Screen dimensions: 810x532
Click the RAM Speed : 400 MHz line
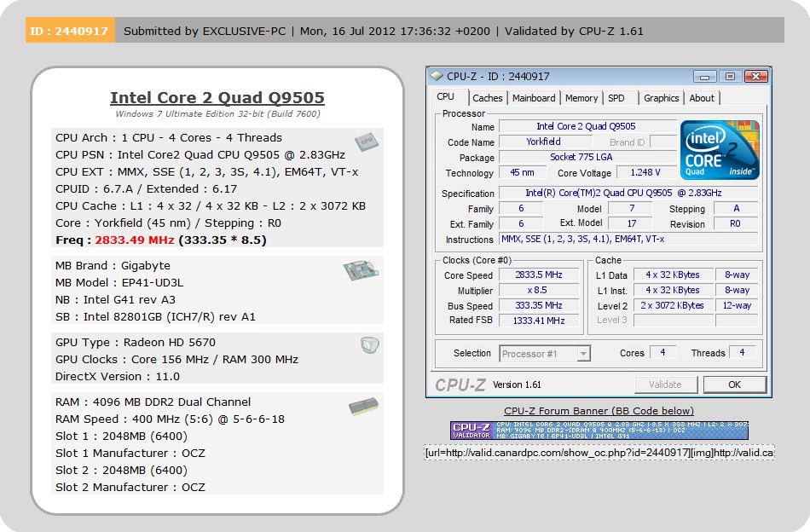tap(170, 419)
